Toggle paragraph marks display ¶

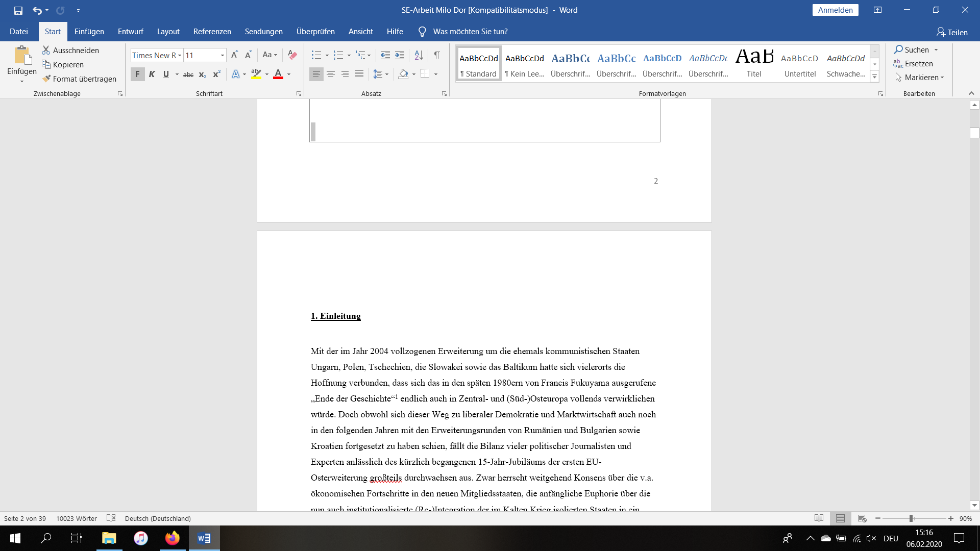tap(437, 55)
